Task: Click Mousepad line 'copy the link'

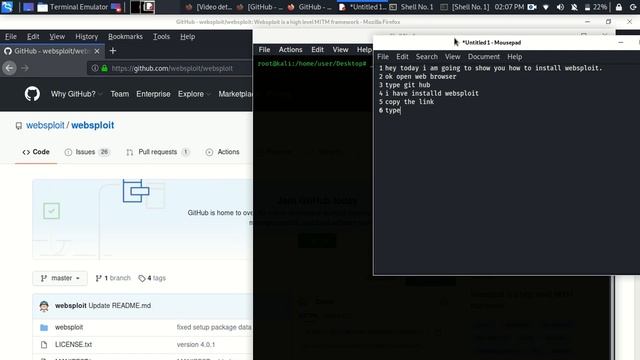Action: pyautogui.click(x=409, y=102)
